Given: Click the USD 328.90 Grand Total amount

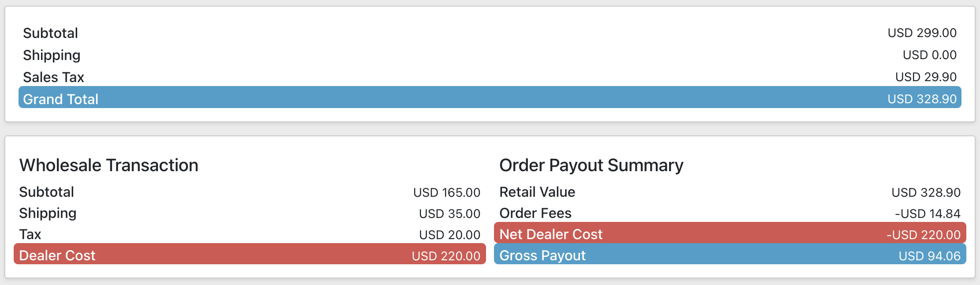Looking at the screenshot, I should 922,99.
